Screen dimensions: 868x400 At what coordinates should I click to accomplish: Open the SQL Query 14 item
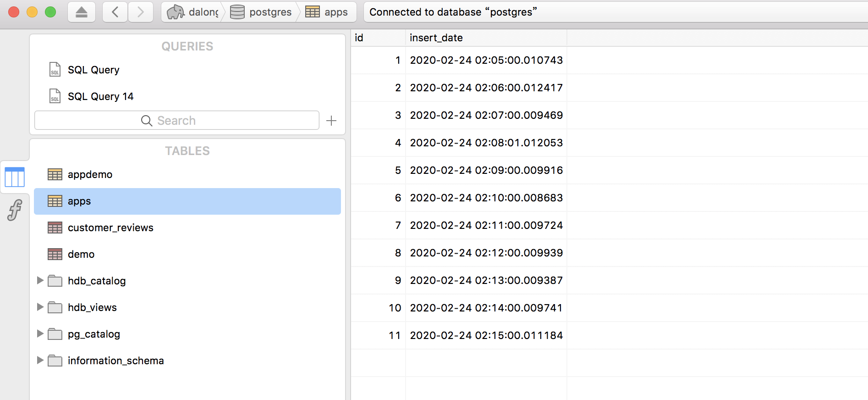tap(100, 96)
